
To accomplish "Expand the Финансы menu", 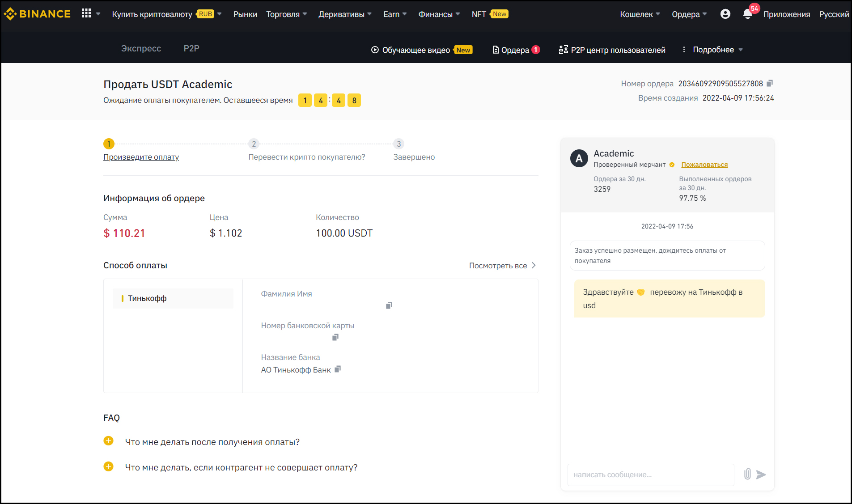I will click(x=439, y=14).
